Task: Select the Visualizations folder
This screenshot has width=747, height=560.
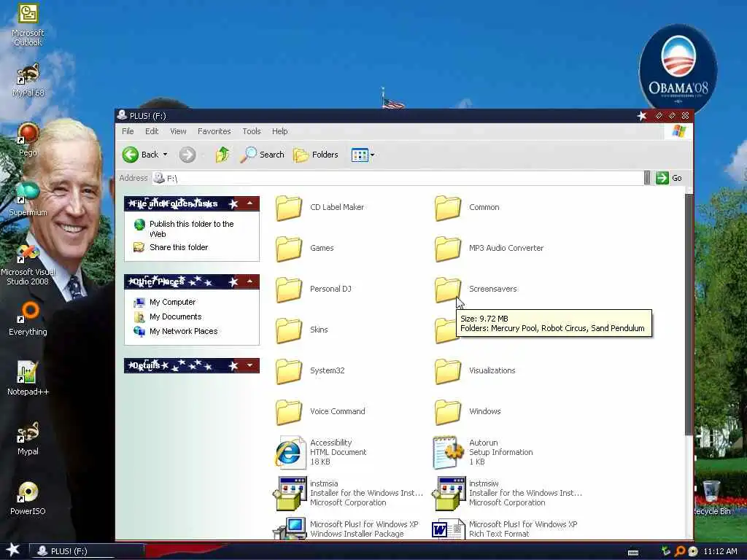Action: [x=475, y=371]
